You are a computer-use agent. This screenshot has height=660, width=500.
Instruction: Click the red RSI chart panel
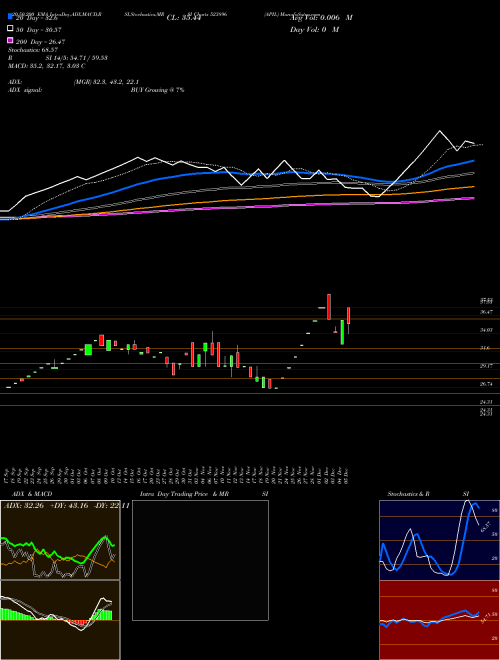point(439,620)
